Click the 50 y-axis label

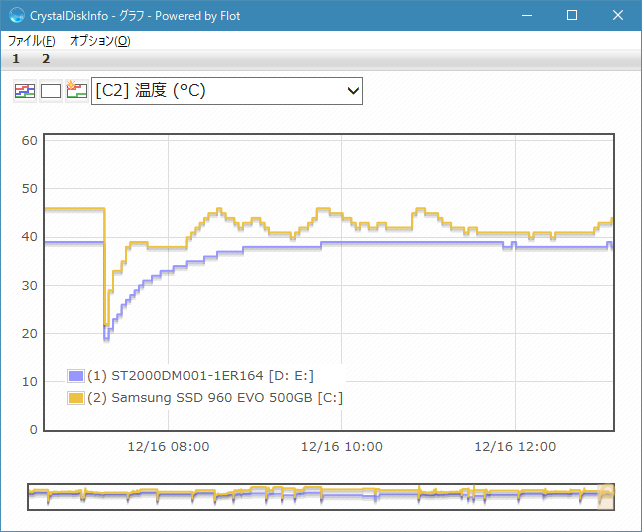29,189
